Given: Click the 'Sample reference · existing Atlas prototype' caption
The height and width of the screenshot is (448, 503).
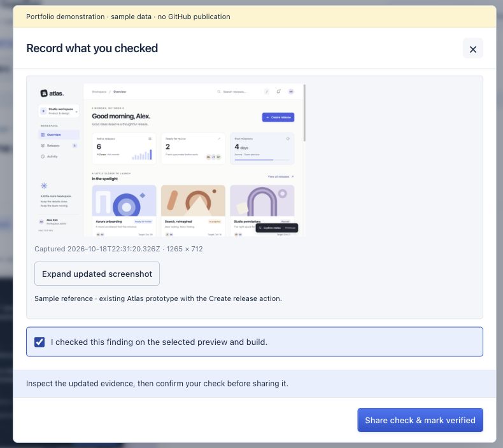Looking at the screenshot, I should (158, 298).
